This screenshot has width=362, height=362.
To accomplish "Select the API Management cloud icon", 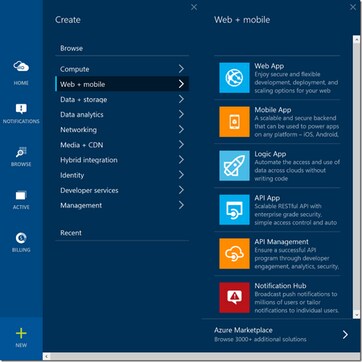I will pyautogui.click(x=234, y=254).
